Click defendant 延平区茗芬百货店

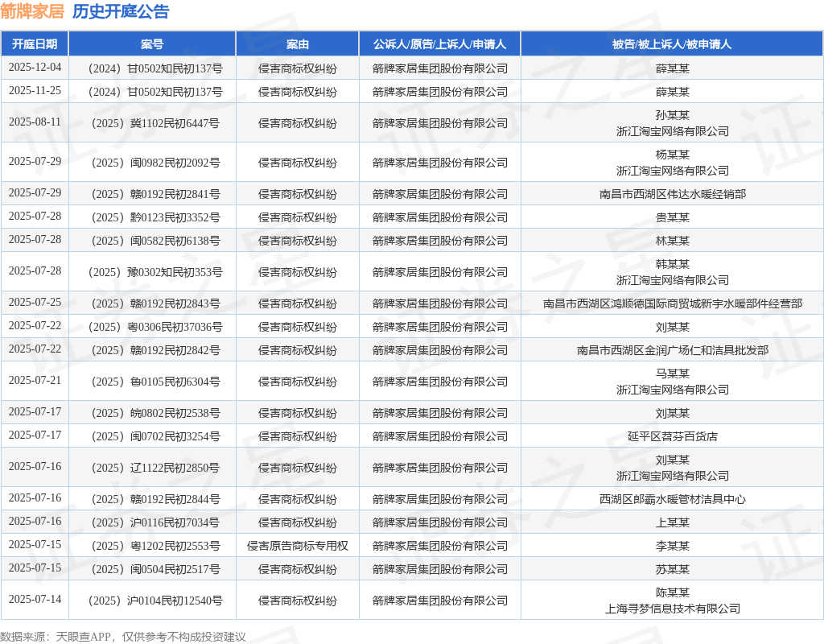click(672, 436)
